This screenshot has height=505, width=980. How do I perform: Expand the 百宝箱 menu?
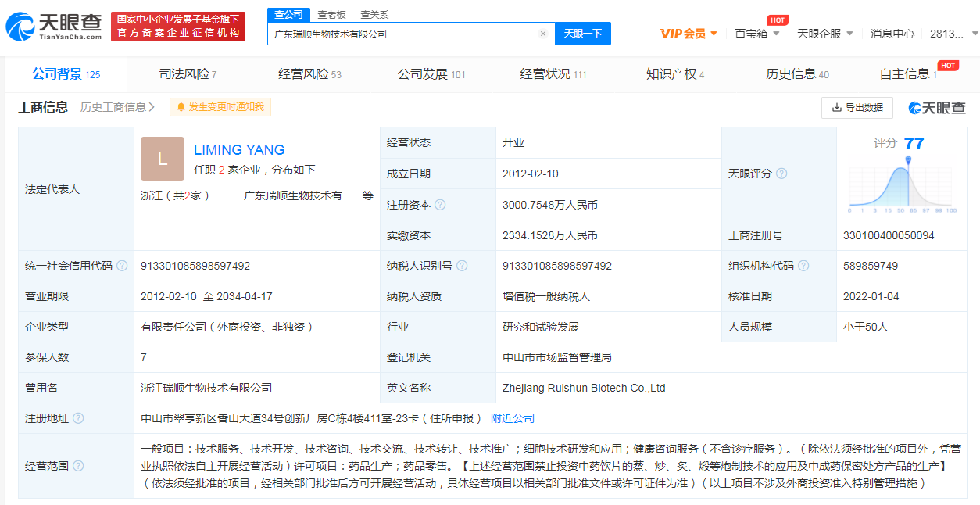tap(757, 34)
